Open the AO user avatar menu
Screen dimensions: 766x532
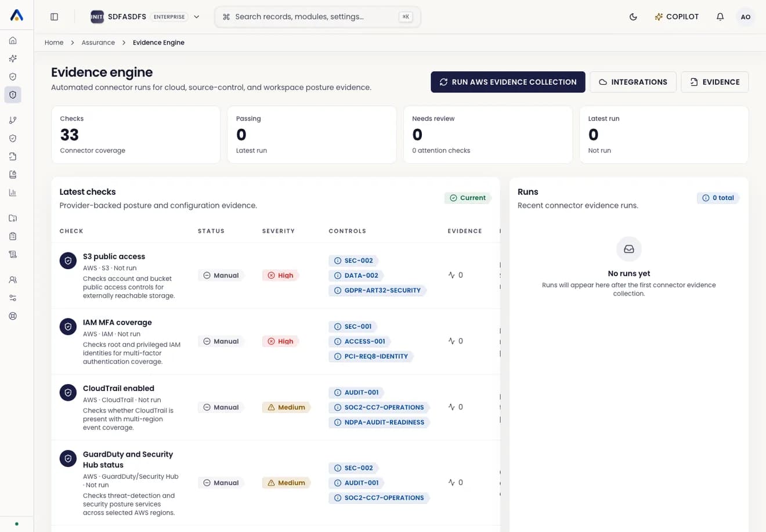(746, 17)
